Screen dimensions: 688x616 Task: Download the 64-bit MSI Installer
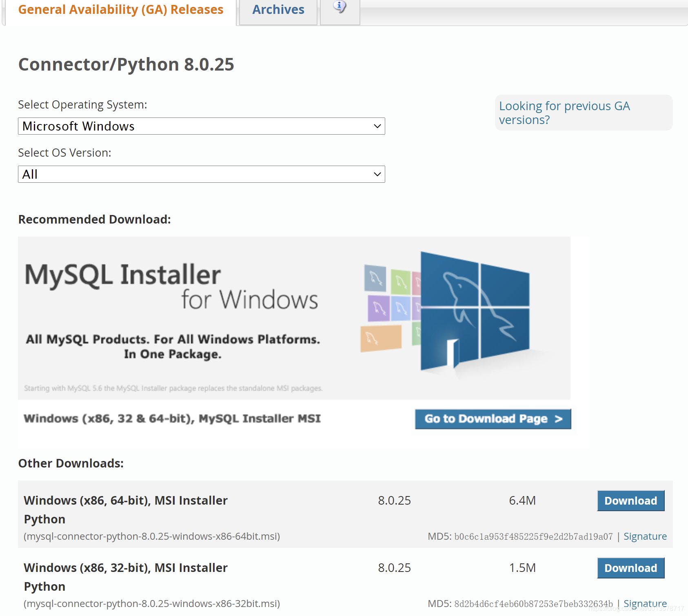tap(631, 501)
